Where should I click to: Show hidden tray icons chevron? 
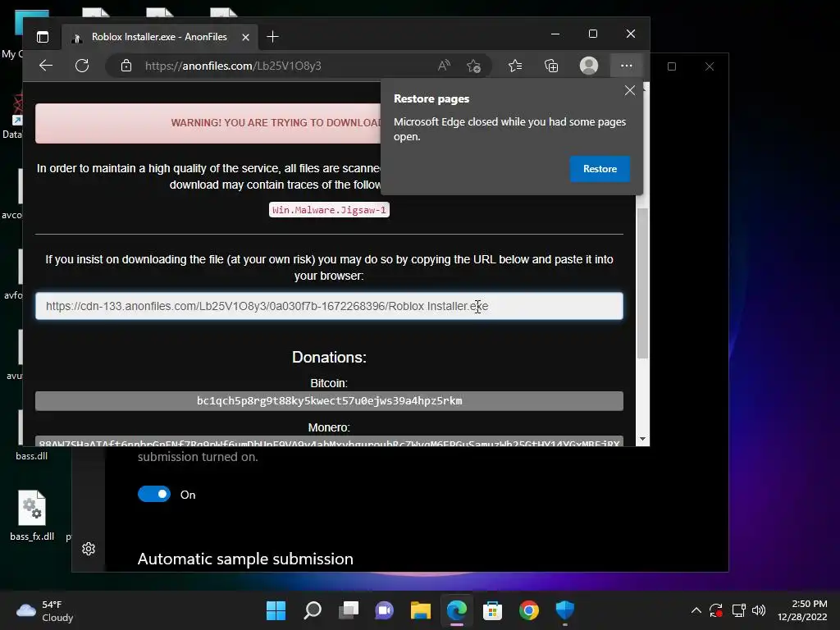(696, 610)
